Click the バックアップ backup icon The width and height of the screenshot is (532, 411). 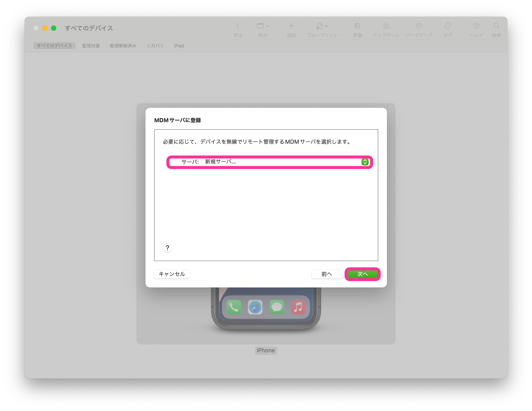pyautogui.click(x=419, y=26)
